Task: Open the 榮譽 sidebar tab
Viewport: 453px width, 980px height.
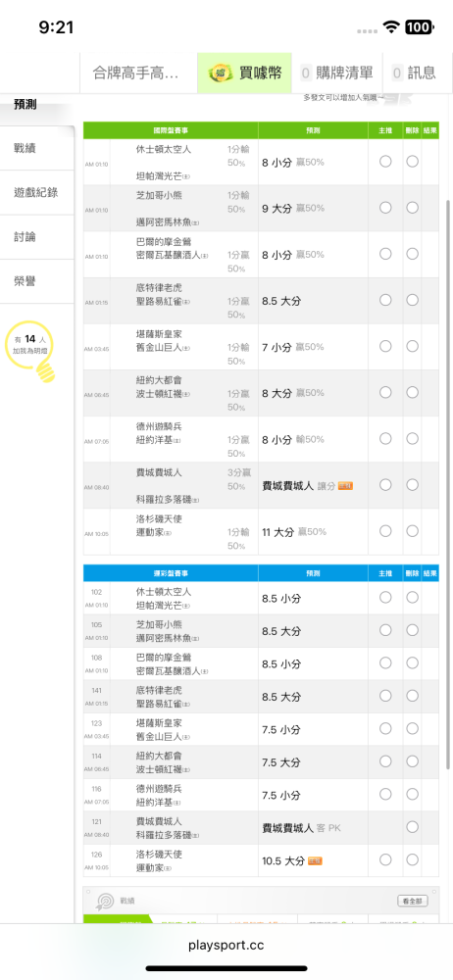Action: point(37,281)
